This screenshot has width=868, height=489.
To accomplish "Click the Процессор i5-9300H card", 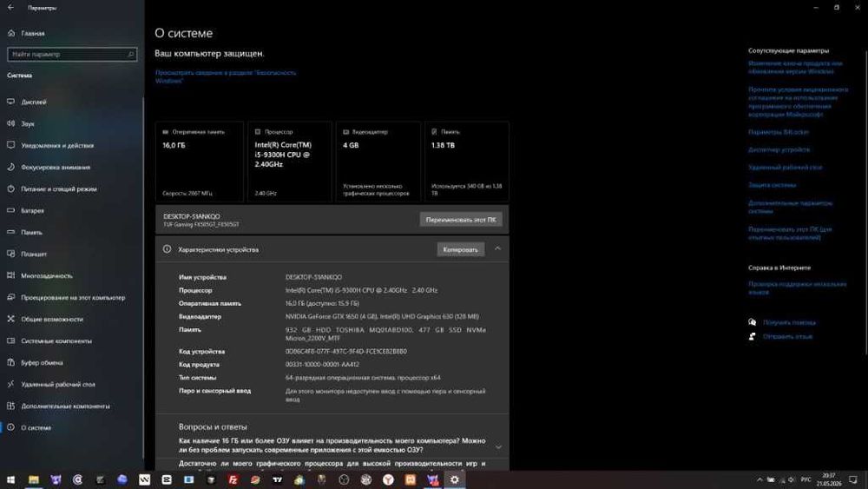I will point(290,162).
